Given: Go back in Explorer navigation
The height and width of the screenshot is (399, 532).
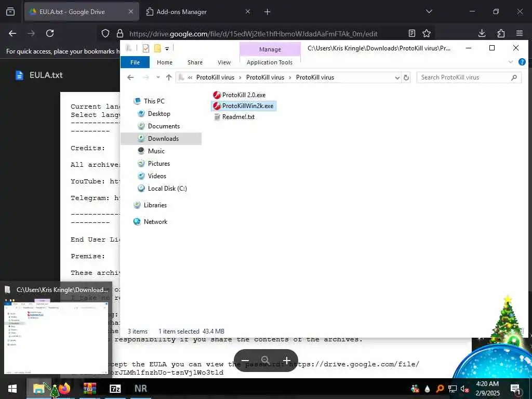Looking at the screenshot, I should tap(130, 77).
